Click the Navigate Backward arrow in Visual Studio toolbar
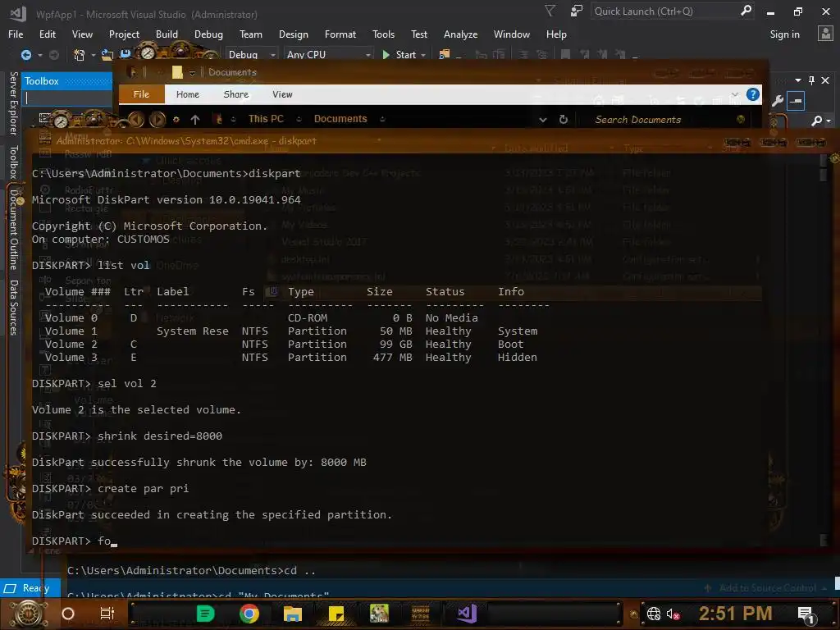The image size is (840, 630). click(x=25, y=55)
